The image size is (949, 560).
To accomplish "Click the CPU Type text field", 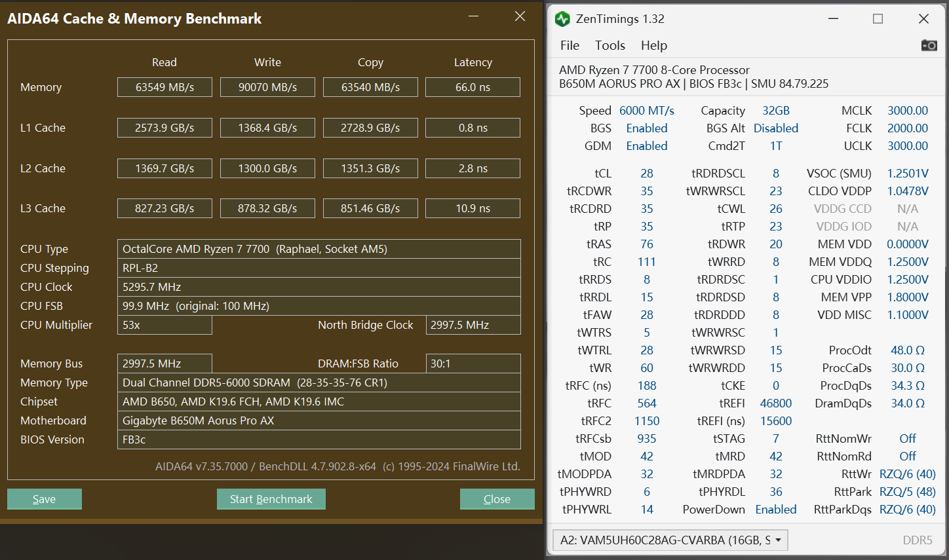I will [x=319, y=249].
